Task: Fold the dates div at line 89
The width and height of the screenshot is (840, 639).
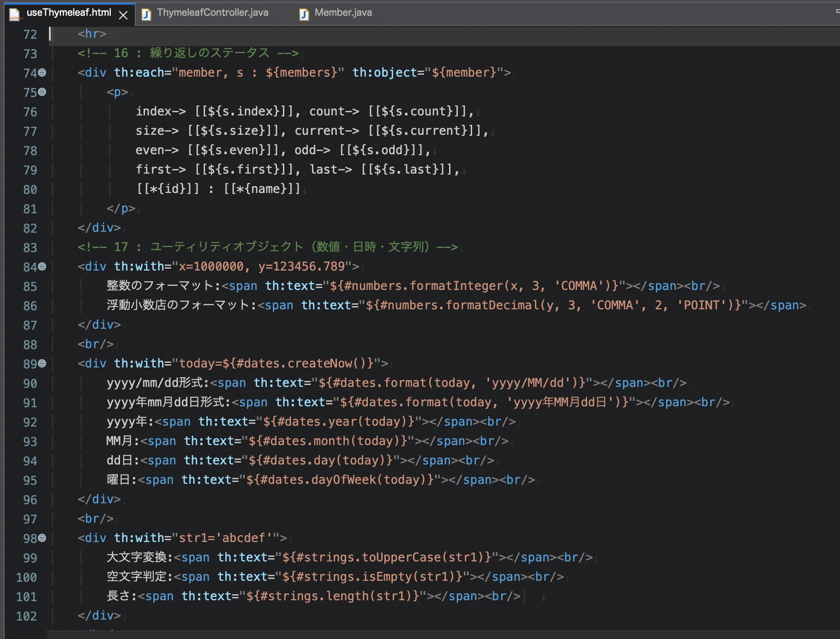Action: coord(42,363)
